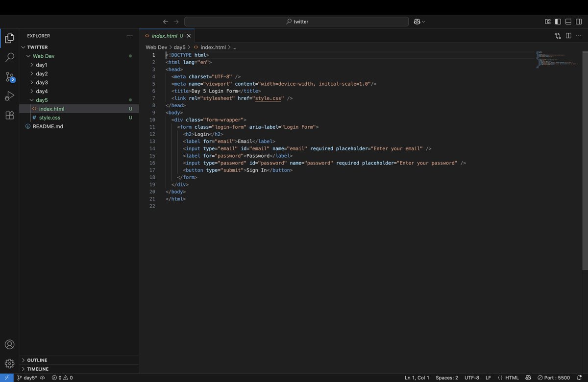Click the breadcrumb ellipsis symbol item
Screen dimensions: 588x382
click(234, 48)
